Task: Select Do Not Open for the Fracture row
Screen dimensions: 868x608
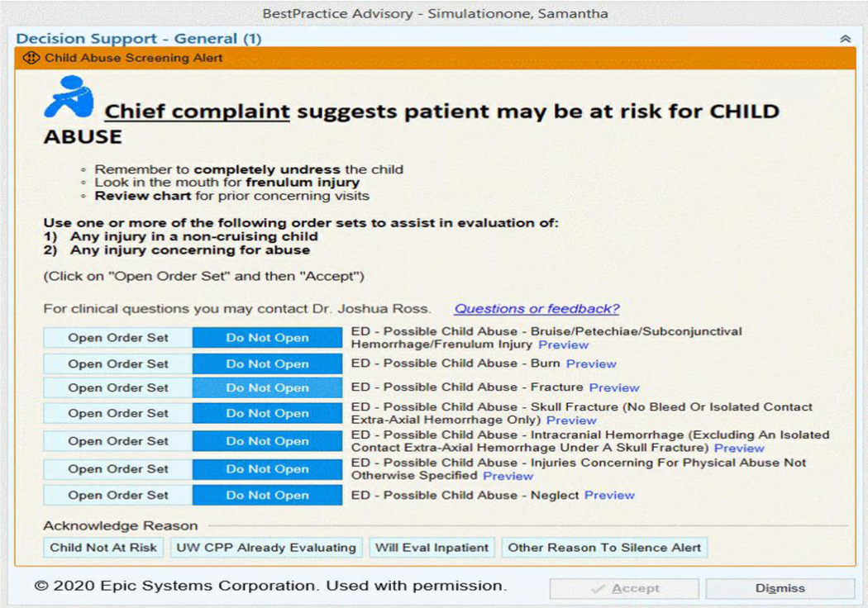Action: coord(267,387)
